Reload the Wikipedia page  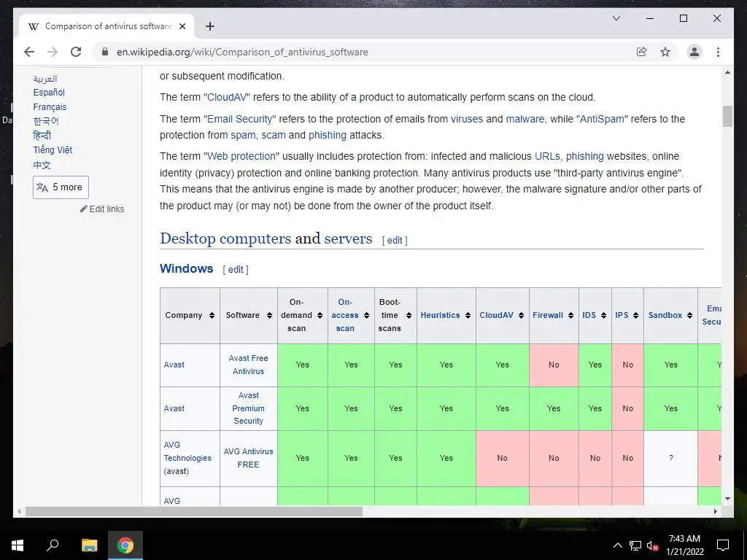[x=76, y=52]
